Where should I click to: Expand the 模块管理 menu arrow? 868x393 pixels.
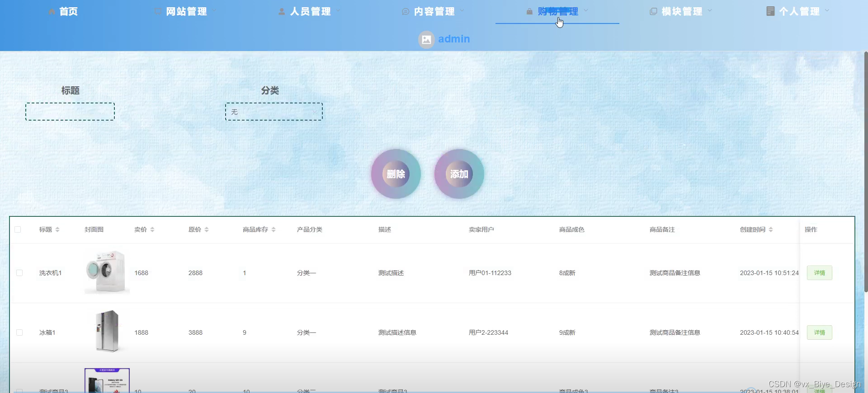click(x=710, y=10)
